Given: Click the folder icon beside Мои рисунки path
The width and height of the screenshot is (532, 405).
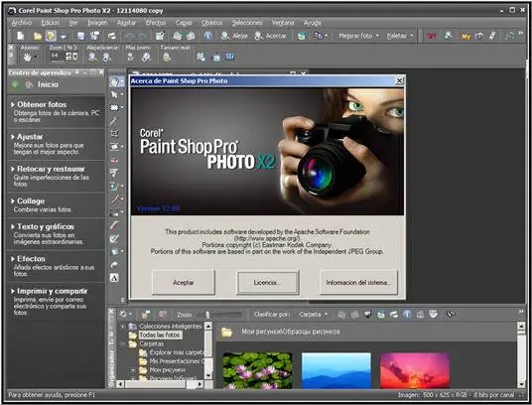Looking at the screenshot, I should (x=227, y=332).
